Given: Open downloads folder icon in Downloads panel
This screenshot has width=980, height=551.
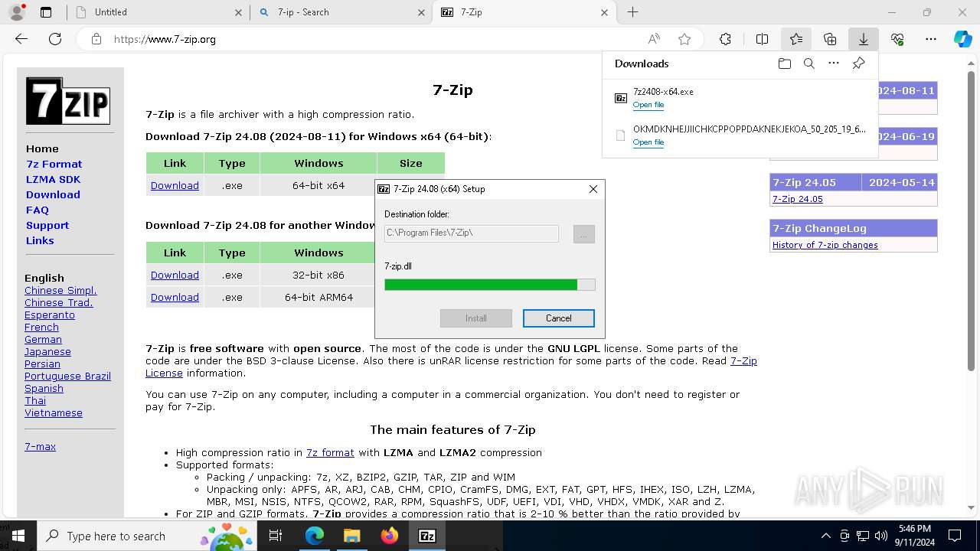Looking at the screenshot, I should 784,64.
